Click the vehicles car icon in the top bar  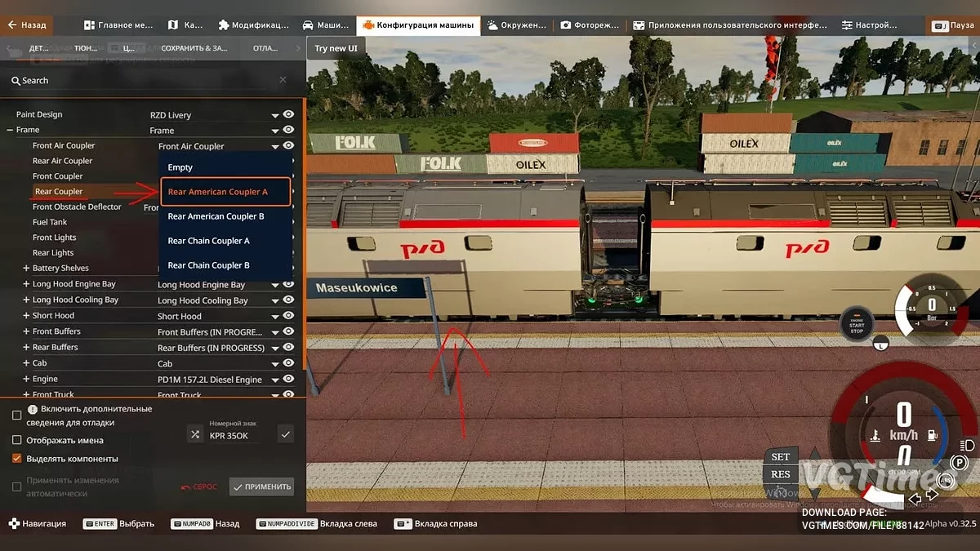pos(306,24)
